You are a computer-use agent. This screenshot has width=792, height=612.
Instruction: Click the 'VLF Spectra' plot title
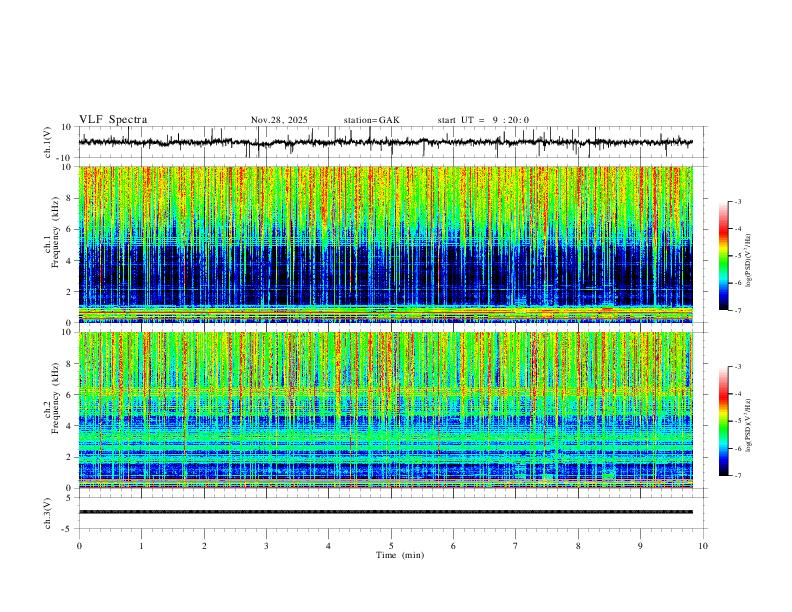[113, 120]
